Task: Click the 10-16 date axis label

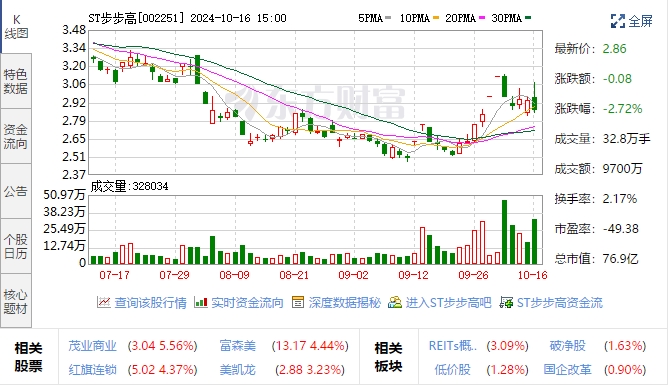Action: click(x=533, y=275)
